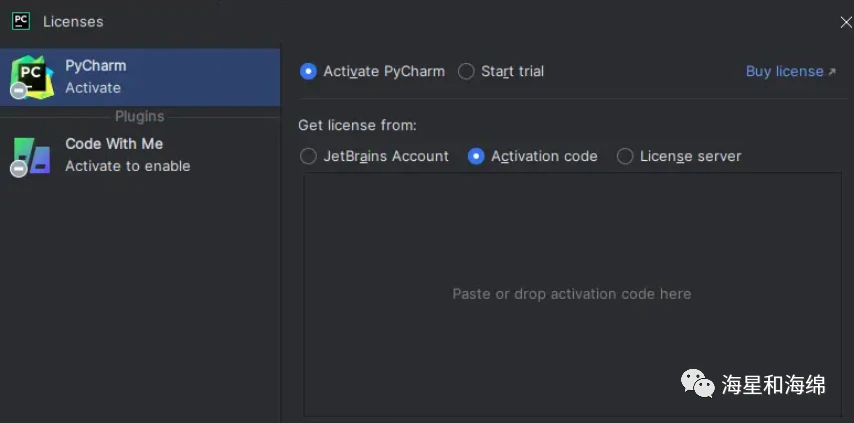
Task: Select the PyCharm entry in product list
Action: tap(140, 77)
